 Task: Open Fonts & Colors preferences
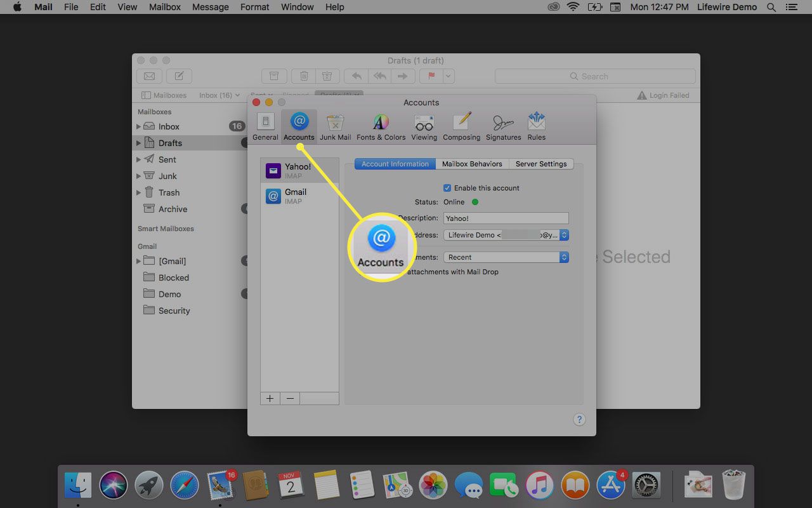pos(381,127)
